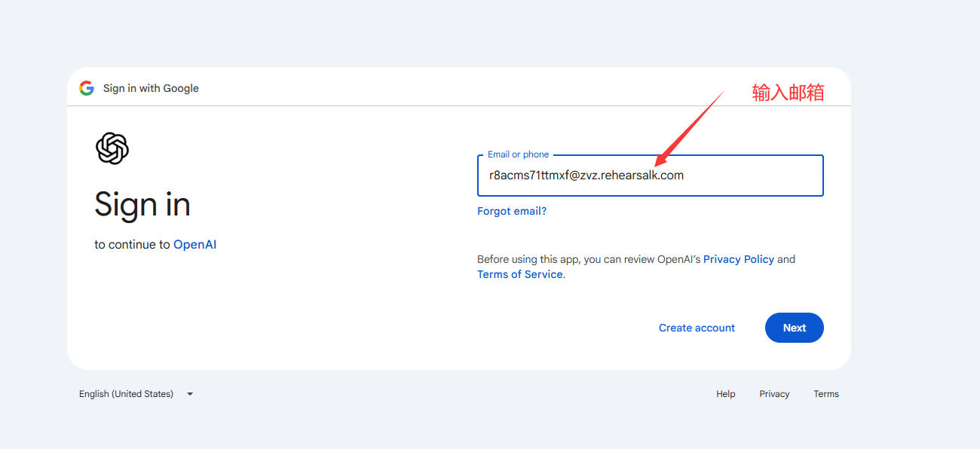This screenshot has width=980, height=449.
Task: Open OpenAI's Privacy Policy link
Action: pos(739,259)
